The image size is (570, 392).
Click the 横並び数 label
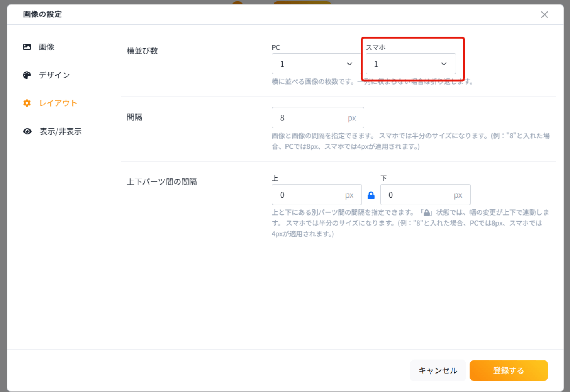pos(142,51)
